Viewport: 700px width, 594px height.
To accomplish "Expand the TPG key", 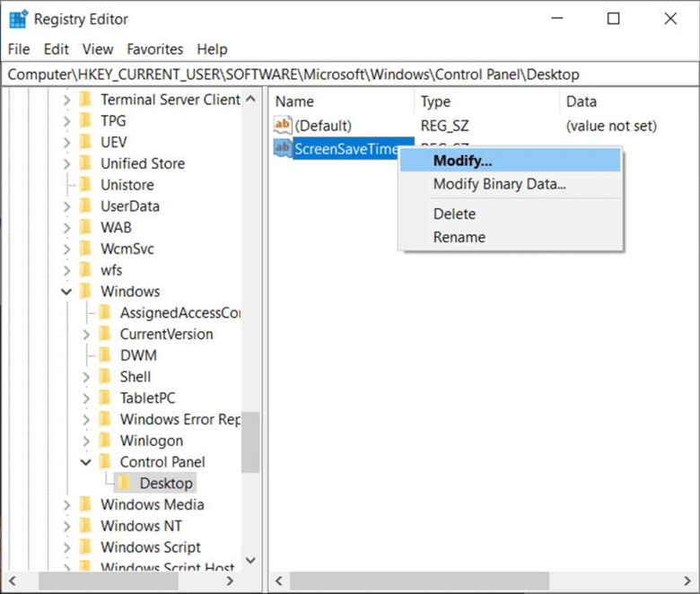I will click(66, 121).
